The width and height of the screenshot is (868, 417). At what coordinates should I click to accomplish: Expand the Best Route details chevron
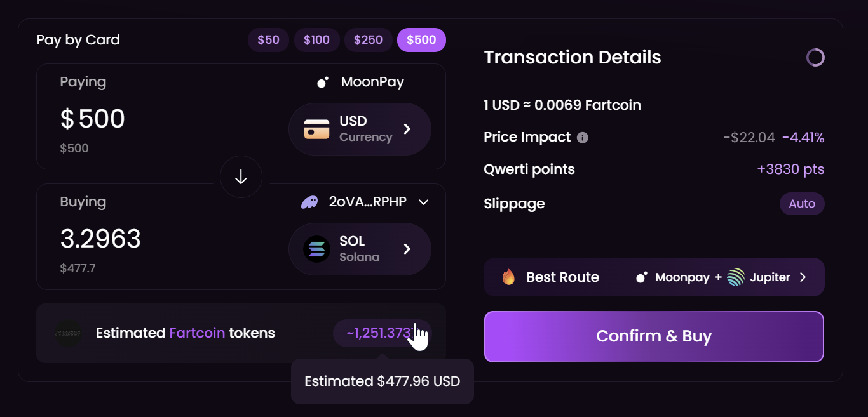click(x=803, y=277)
